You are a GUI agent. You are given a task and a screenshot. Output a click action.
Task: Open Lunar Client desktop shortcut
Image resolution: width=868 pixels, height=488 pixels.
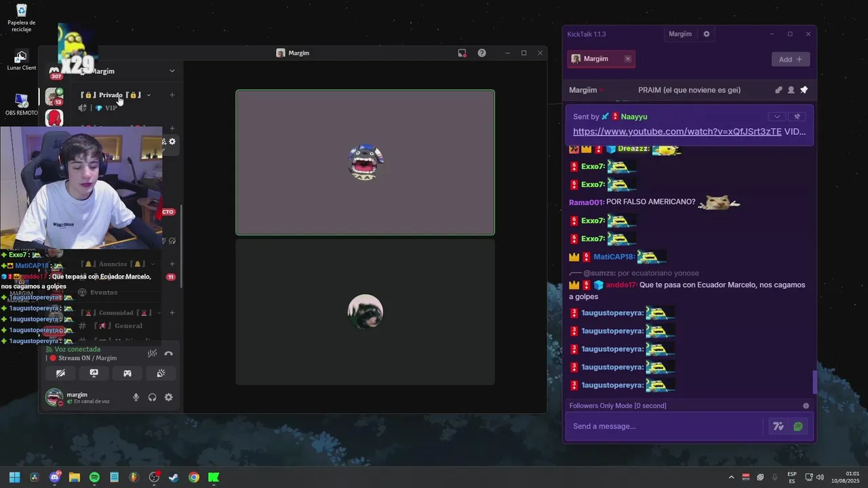click(x=21, y=60)
